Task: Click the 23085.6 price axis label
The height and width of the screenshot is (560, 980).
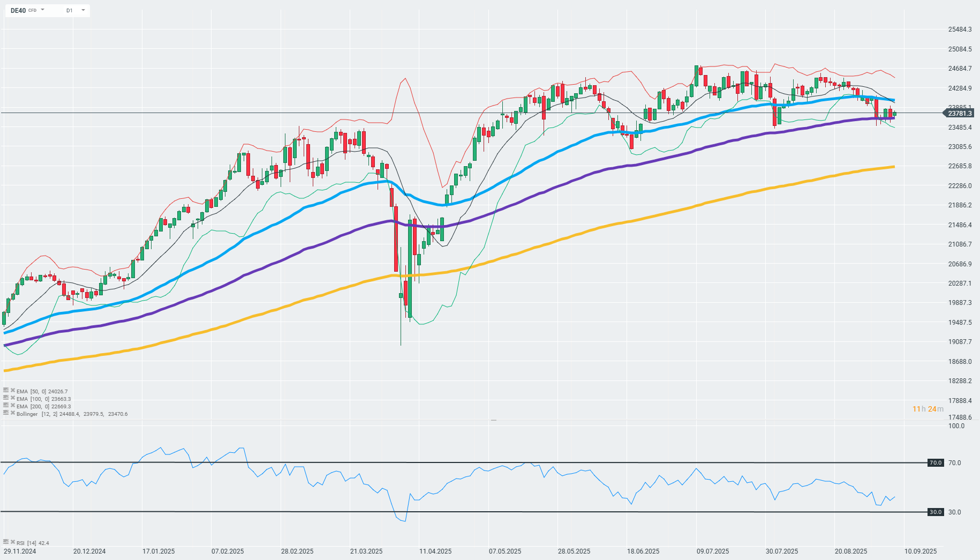Action: [960, 147]
